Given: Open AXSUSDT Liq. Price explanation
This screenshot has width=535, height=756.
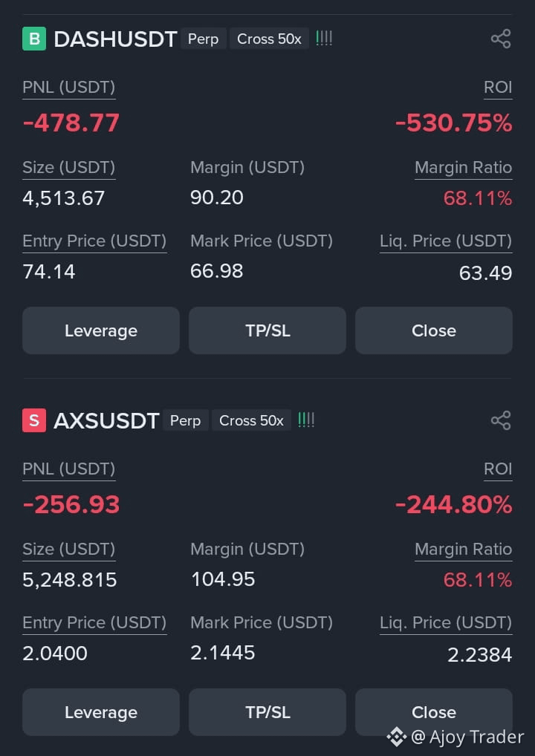Looking at the screenshot, I should coord(446,623).
